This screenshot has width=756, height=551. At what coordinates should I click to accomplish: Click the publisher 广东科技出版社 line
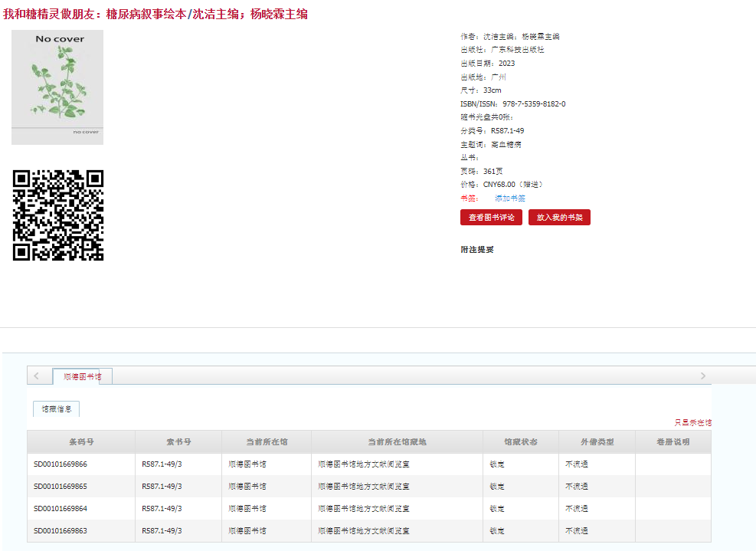pos(502,50)
